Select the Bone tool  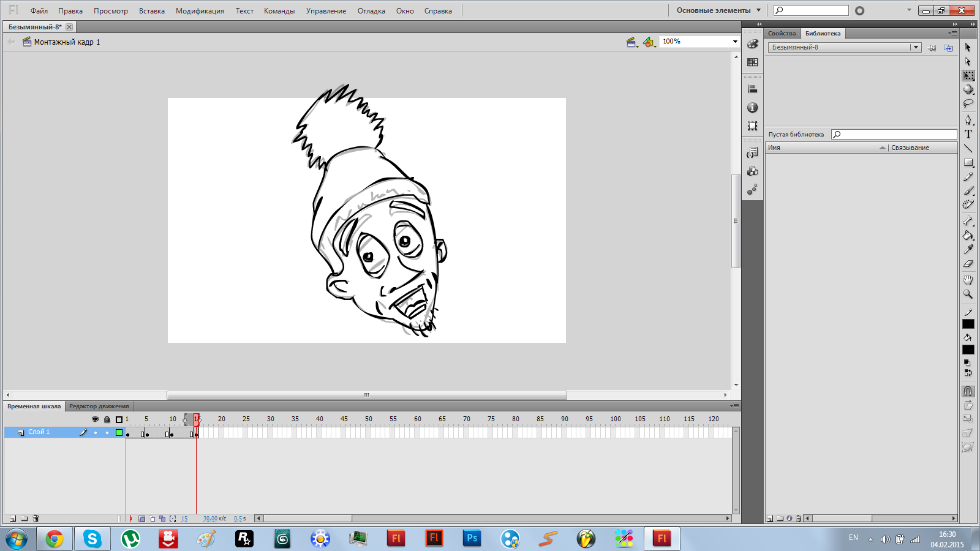968,221
